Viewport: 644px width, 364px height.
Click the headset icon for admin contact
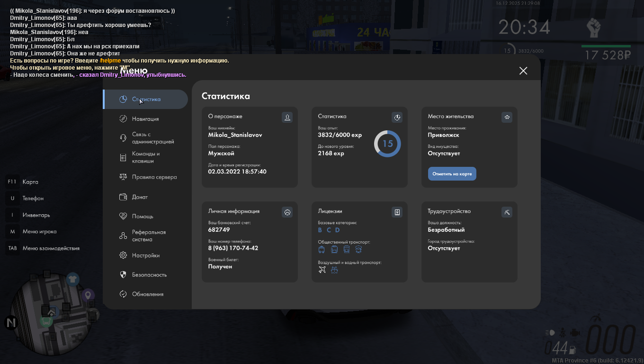123,138
